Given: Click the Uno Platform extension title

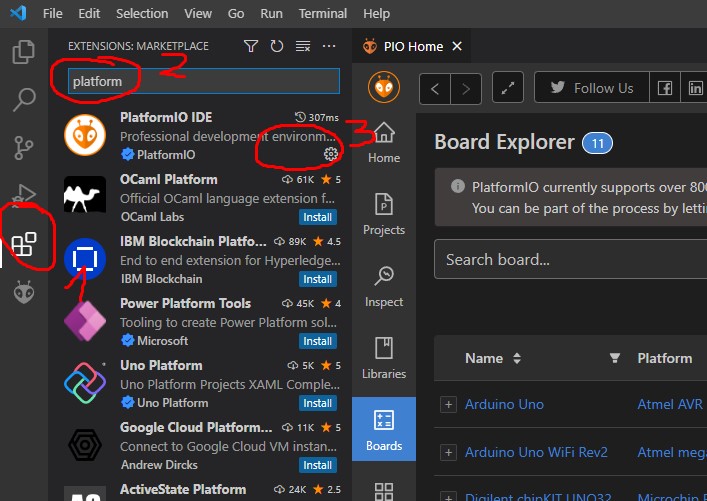Looking at the screenshot, I should [x=161, y=365].
